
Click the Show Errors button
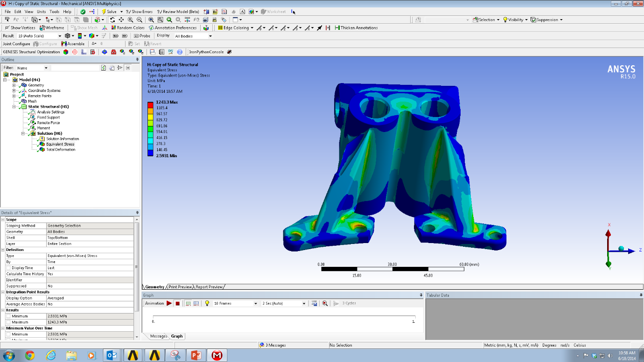(140, 12)
